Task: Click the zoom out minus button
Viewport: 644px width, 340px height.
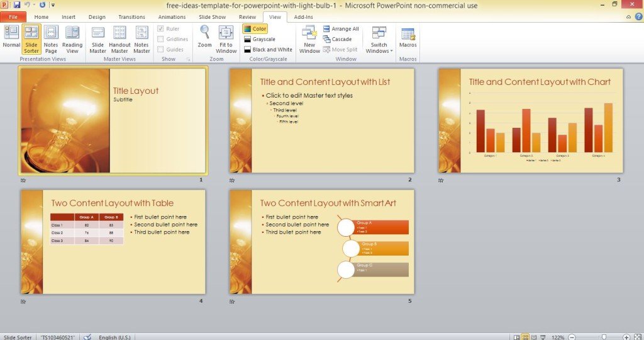Action: [572, 337]
